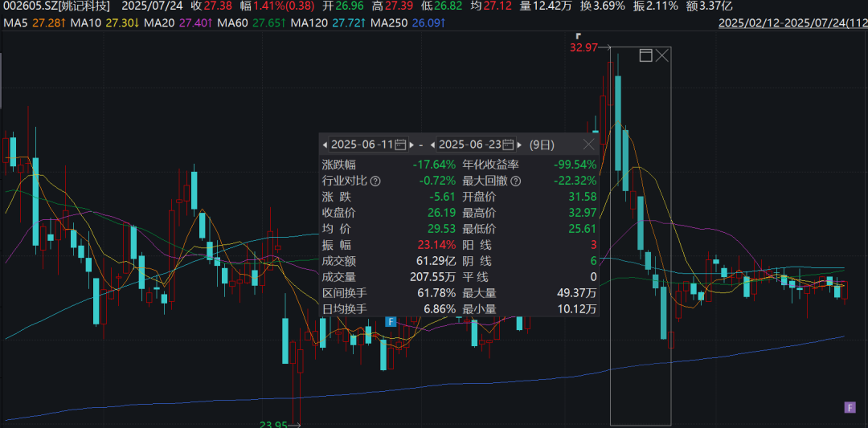Open help icon beside 行业对比
This screenshot has width=868, height=428.
tap(375, 181)
